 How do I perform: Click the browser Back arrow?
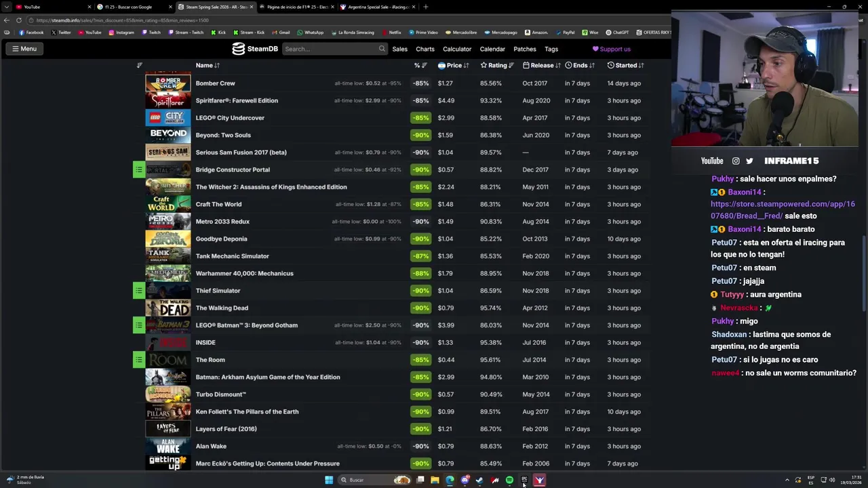7,20
